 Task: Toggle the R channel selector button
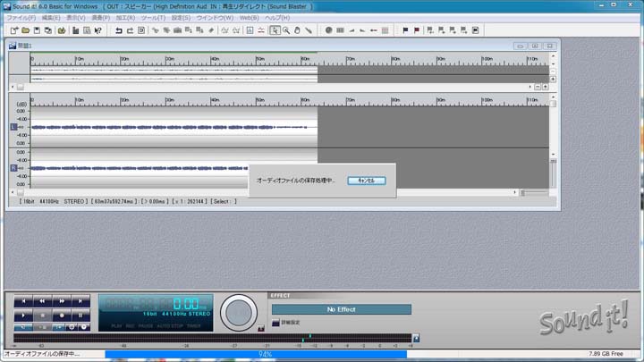click(x=13, y=168)
